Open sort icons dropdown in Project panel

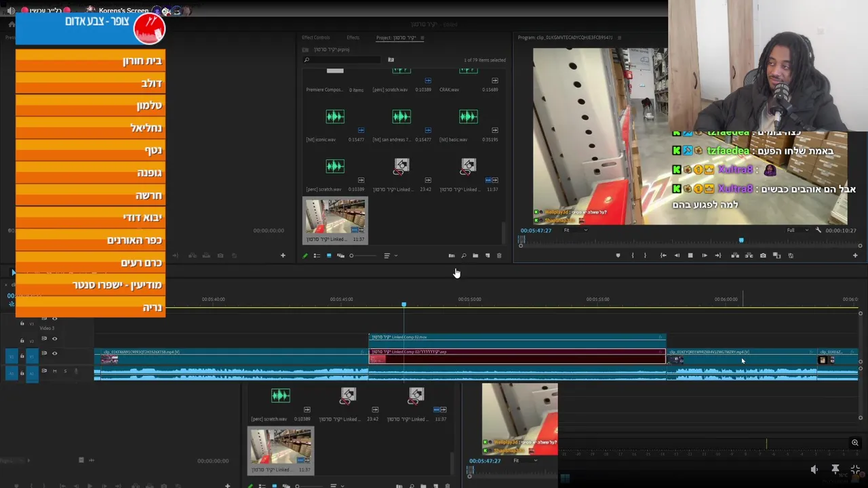[390, 256]
